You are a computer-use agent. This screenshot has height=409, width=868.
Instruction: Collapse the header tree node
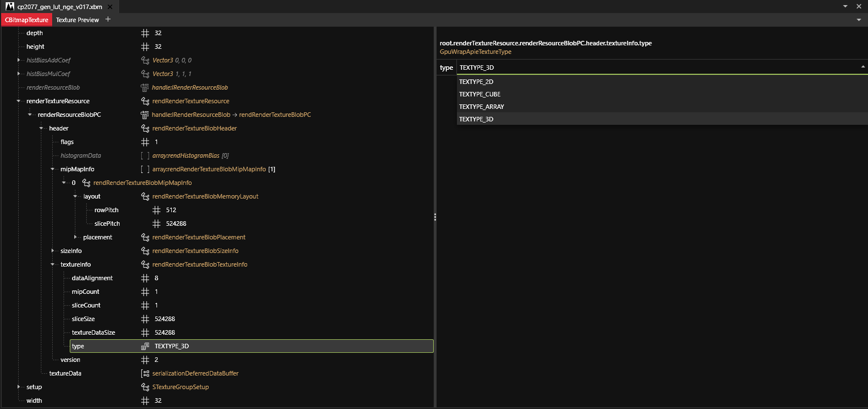[x=41, y=128]
